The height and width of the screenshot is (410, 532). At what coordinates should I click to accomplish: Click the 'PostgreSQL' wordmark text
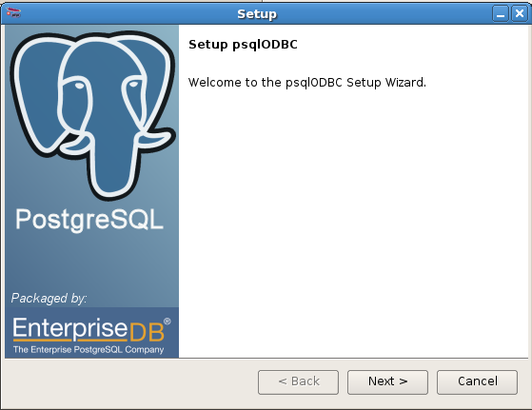coord(89,220)
